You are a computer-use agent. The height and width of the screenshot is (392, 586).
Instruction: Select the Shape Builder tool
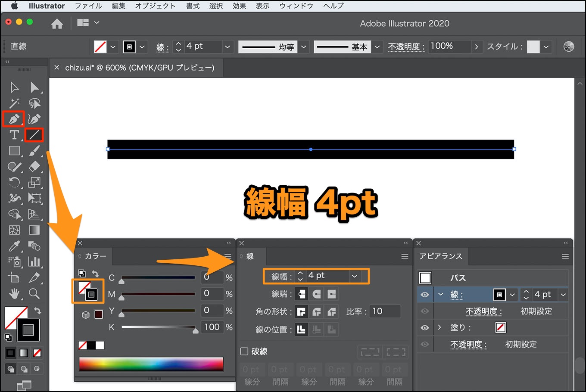(x=14, y=214)
